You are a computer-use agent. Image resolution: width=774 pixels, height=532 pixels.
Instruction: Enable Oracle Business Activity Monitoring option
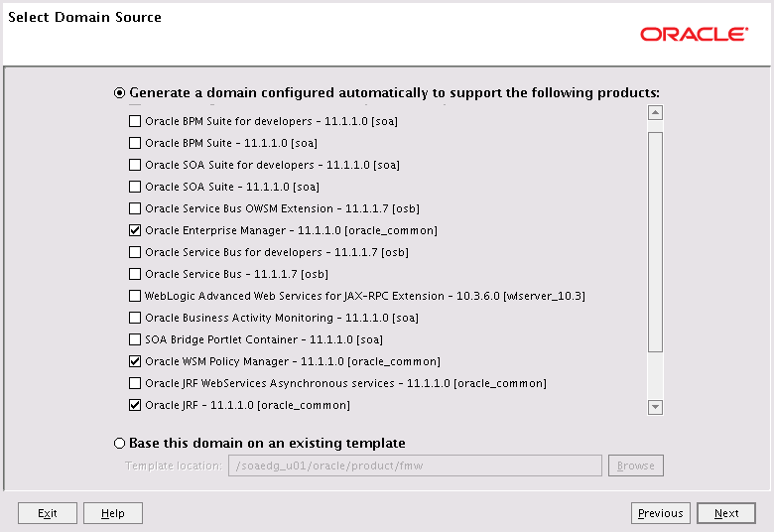tap(135, 318)
